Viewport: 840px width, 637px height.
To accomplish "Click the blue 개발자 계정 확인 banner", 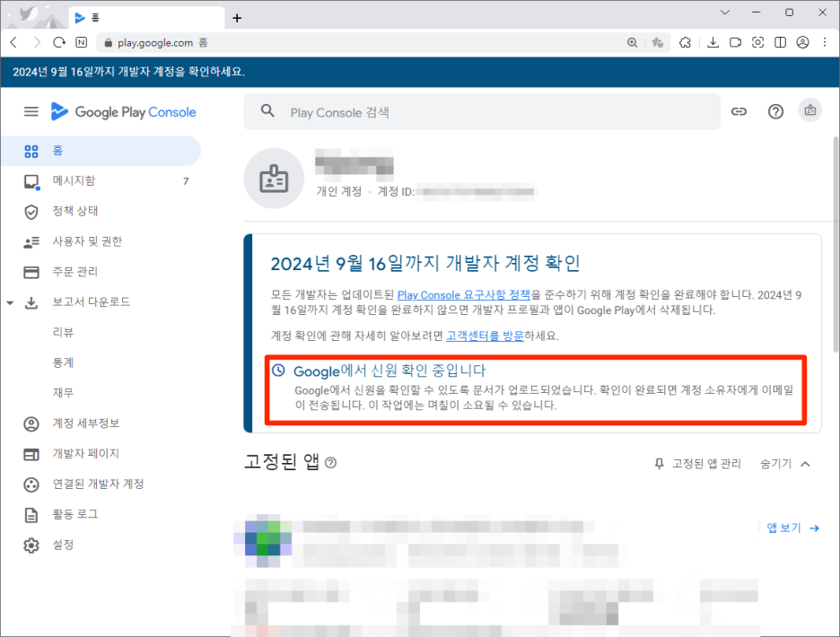I will (x=420, y=72).
